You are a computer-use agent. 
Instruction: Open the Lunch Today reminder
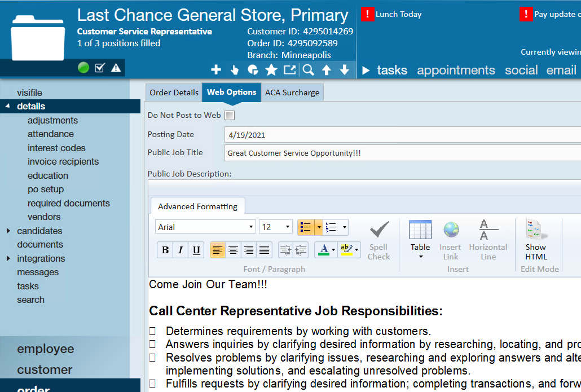tap(398, 15)
